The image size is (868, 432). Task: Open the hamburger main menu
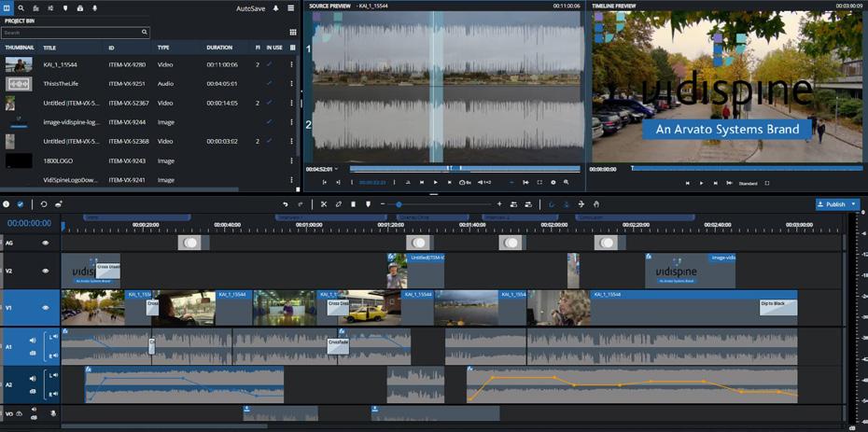291,7
